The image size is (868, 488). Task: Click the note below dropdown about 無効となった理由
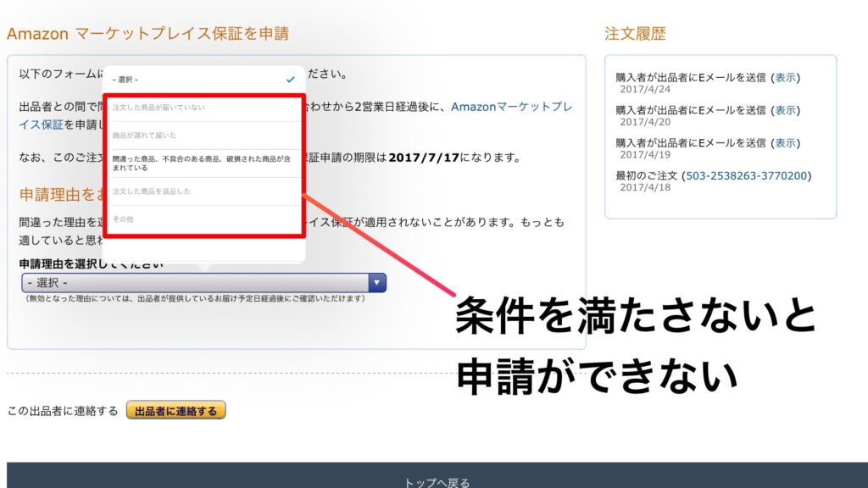click(194, 298)
